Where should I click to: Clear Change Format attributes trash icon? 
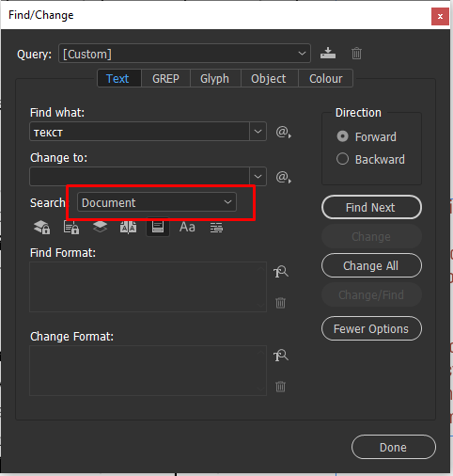tap(280, 387)
